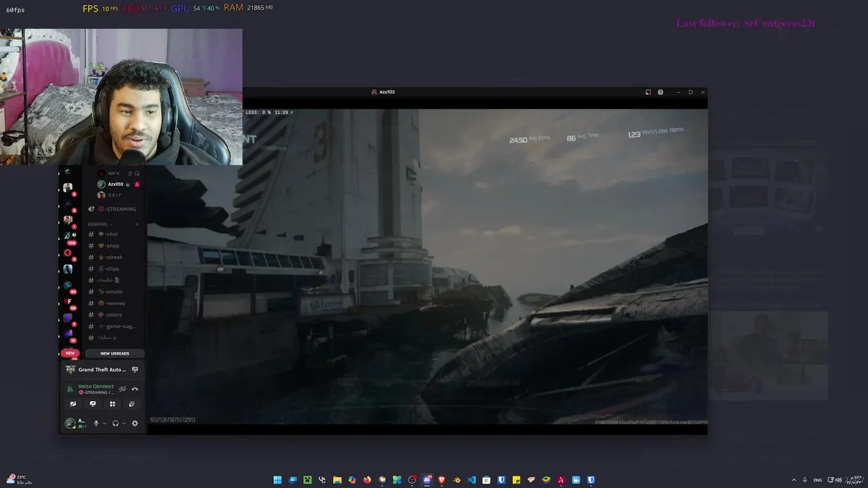Viewport: 868px width, 488px height.
Task: Open server icon with 1 badge
Action: (68, 219)
